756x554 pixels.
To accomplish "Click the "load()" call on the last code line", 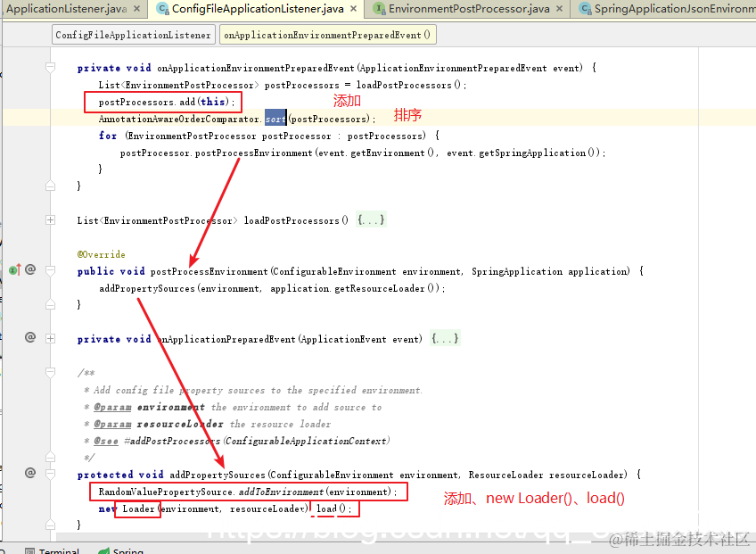I will point(332,509).
